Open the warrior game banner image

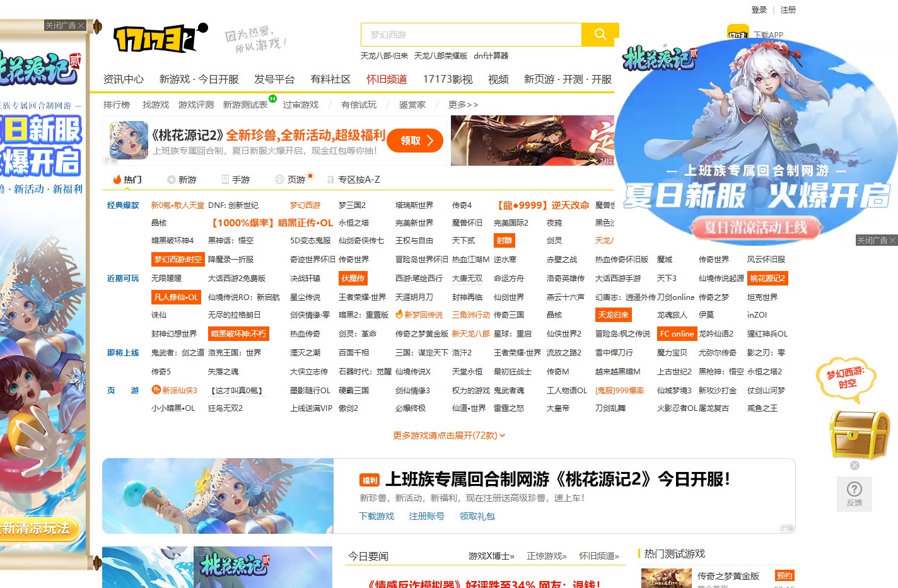532,141
